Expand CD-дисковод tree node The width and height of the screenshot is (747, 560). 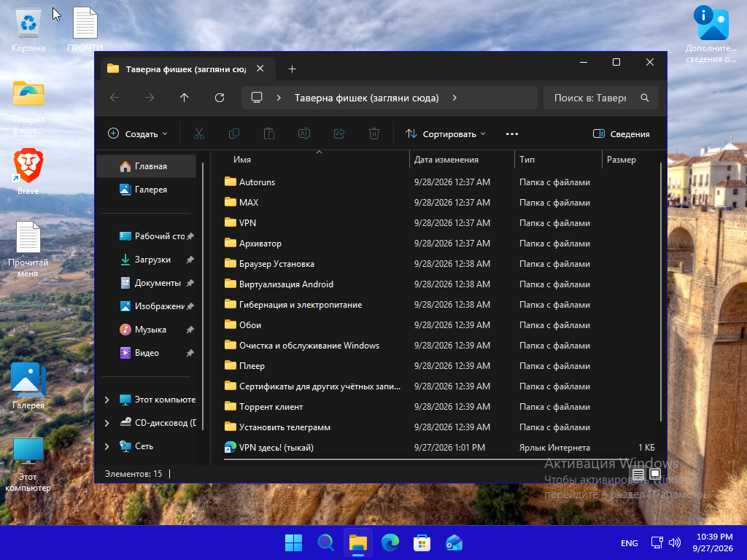107,423
